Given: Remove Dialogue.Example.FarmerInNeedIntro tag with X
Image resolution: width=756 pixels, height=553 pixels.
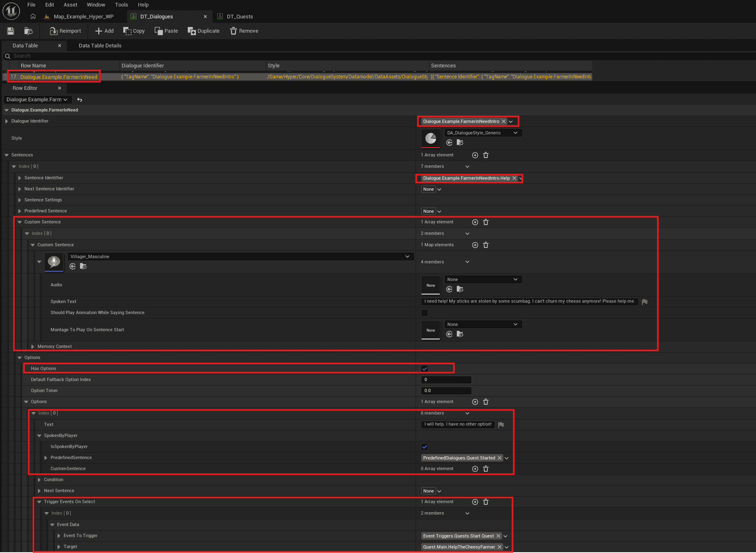Looking at the screenshot, I should (x=504, y=121).
